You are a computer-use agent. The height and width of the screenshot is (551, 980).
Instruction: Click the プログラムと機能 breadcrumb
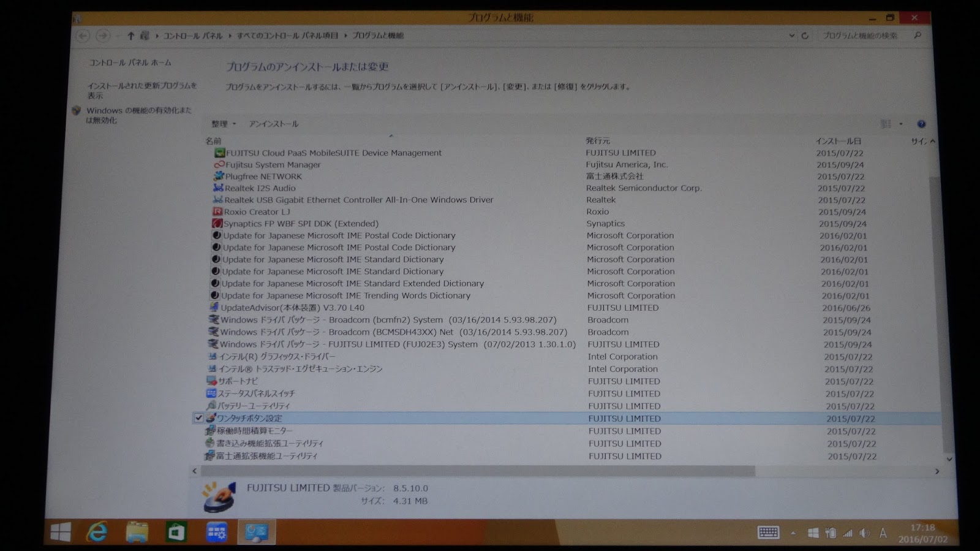[378, 36]
